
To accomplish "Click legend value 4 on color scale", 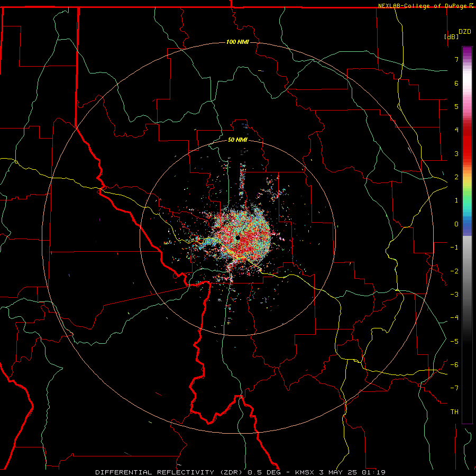I will [x=456, y=130].
